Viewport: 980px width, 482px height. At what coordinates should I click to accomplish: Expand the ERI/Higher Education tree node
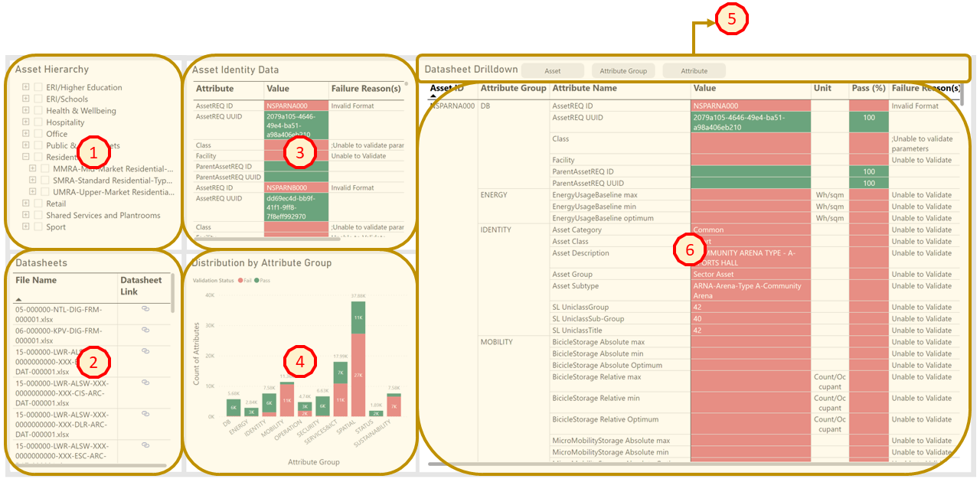[x=26, y=87]
